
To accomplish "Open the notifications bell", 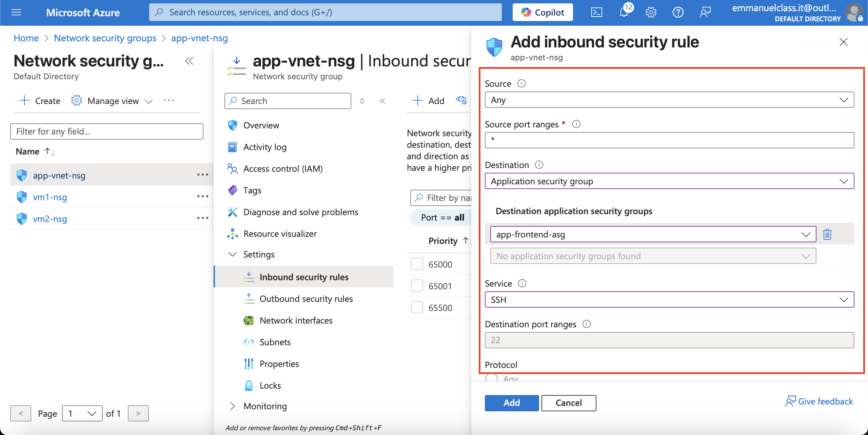I will coord(624,13).
